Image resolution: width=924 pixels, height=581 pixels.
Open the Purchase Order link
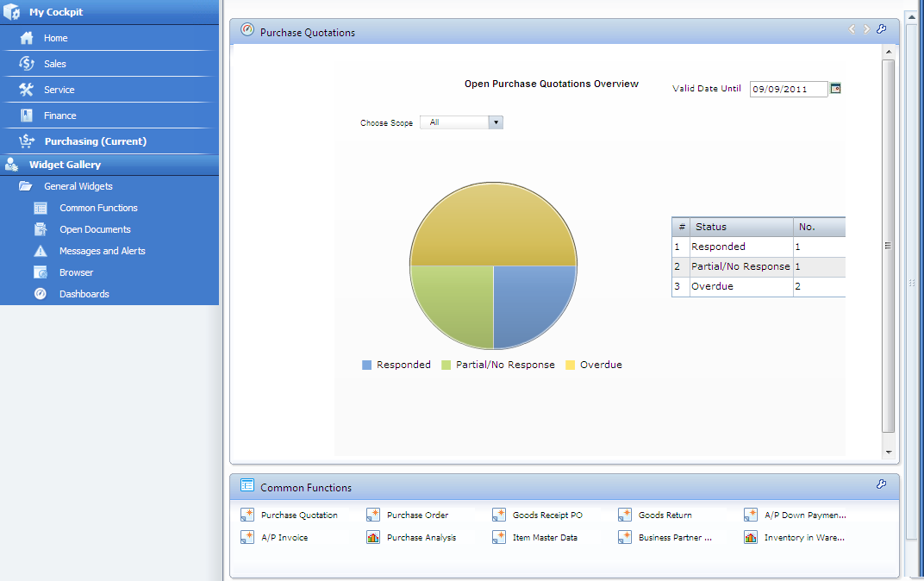[417, 515]
